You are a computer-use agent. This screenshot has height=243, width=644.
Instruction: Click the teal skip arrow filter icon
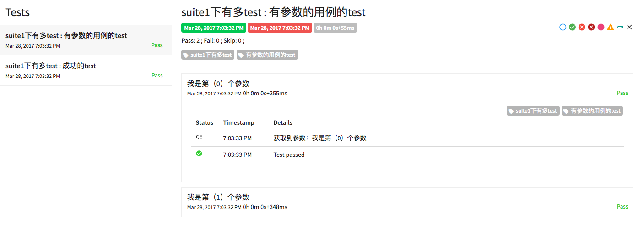(620, 28)
